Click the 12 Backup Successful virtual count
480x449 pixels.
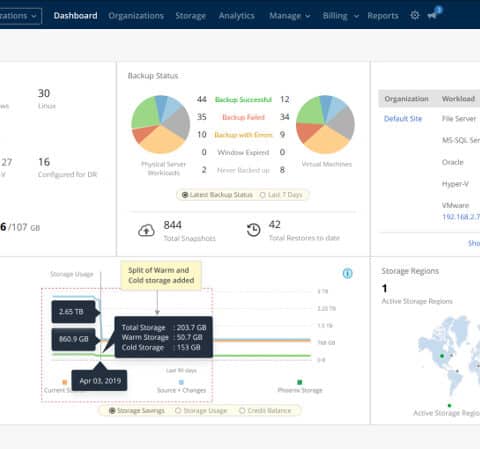tap(284, 99)
